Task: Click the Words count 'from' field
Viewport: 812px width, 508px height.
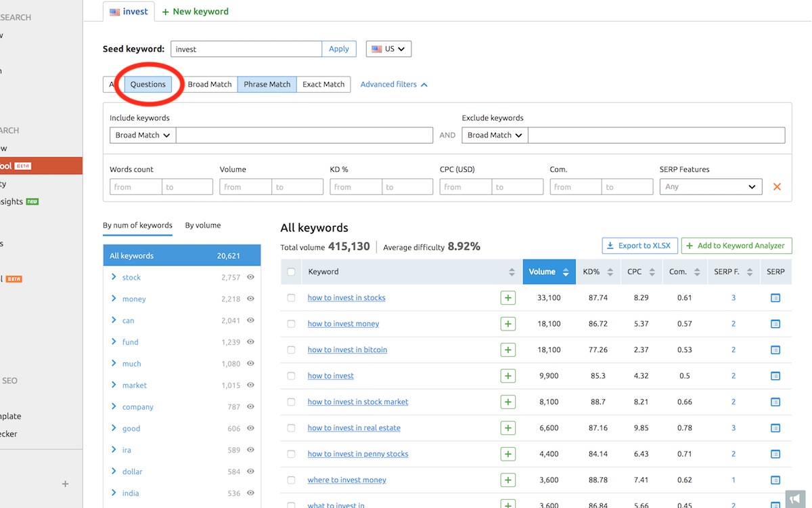Action: click(136, 187)
